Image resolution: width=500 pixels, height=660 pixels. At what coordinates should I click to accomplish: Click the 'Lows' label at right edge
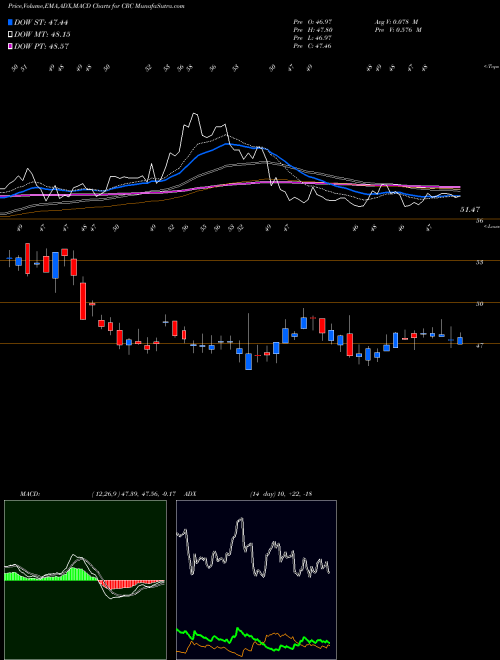(x=491, y=227)
